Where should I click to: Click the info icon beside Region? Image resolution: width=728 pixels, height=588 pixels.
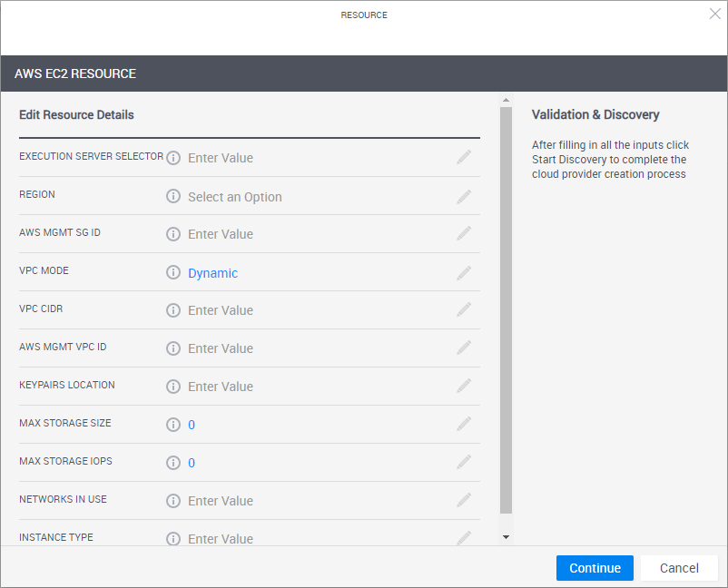(173, 196)
